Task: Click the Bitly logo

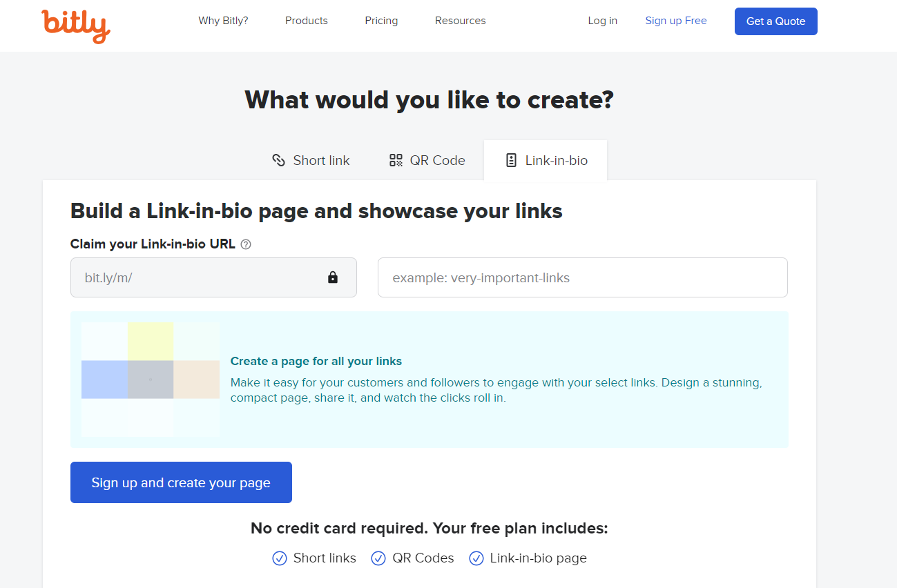Action: point(75,25)
